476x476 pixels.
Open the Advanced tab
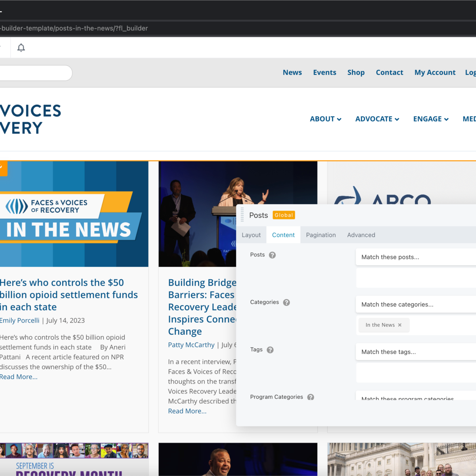(361, 235)
